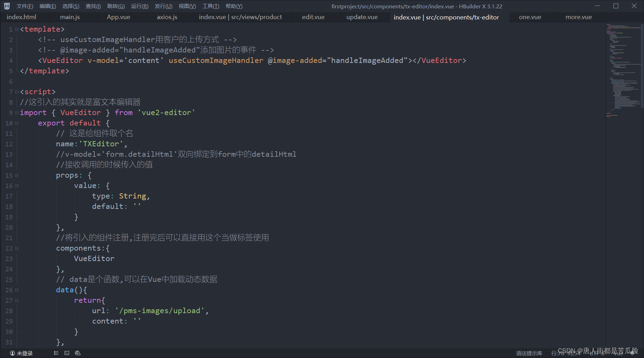
Task: Click the 'vue2-editor' import string
Action: tap(166, 113)
